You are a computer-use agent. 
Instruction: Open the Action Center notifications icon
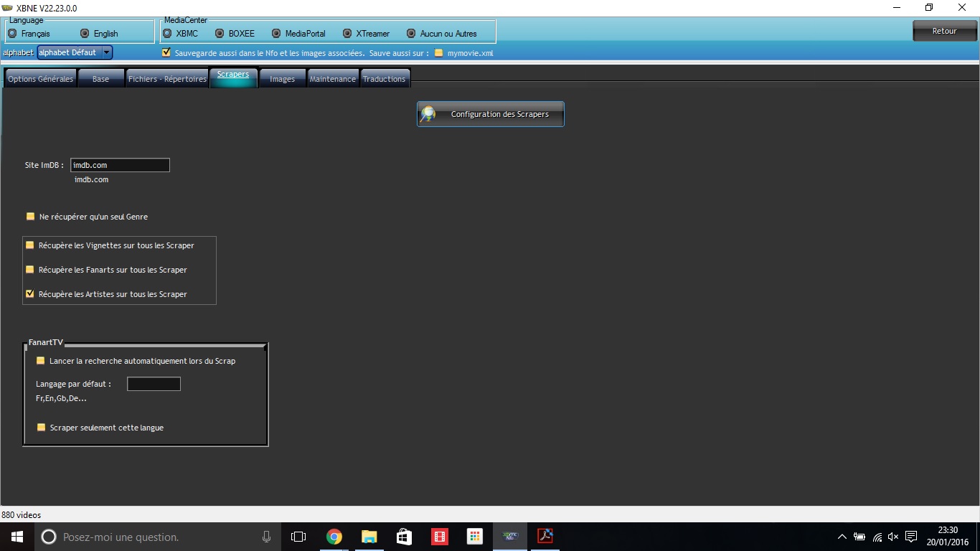point(911,537)
